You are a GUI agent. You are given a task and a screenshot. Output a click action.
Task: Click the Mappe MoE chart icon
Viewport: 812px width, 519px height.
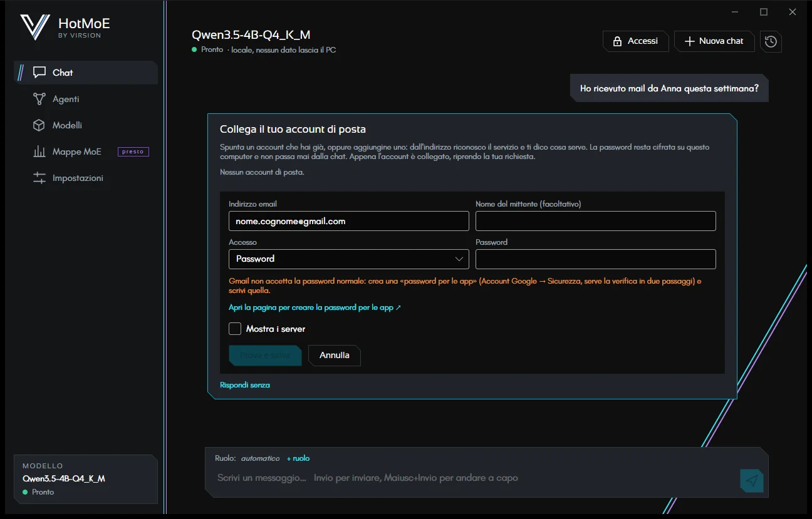pos(39,152)
